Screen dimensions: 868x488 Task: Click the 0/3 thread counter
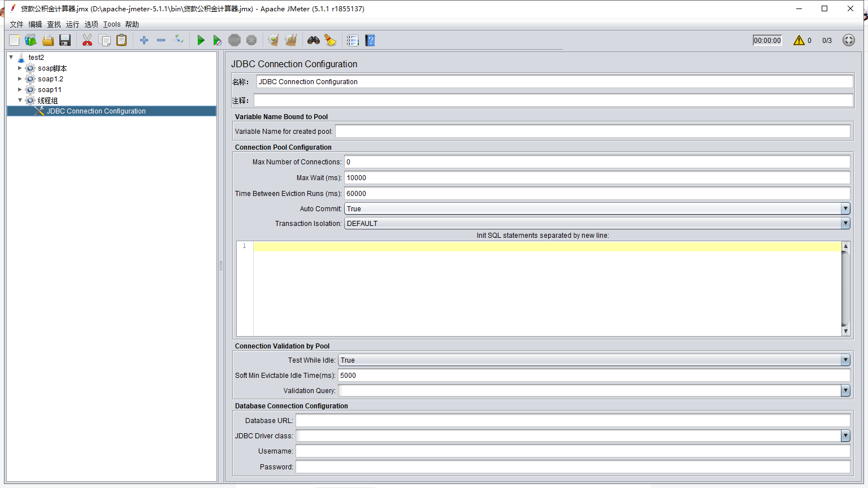tap(827, 41)
